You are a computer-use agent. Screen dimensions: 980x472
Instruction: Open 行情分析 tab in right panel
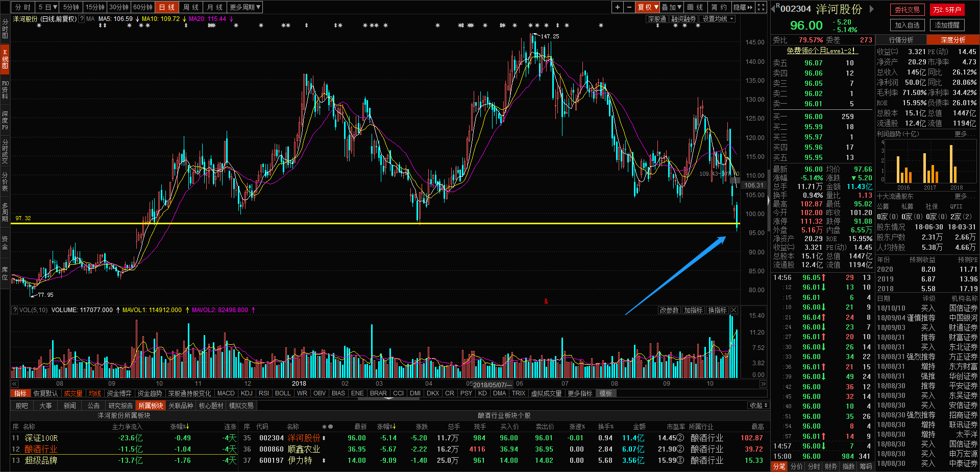[901, 40]
